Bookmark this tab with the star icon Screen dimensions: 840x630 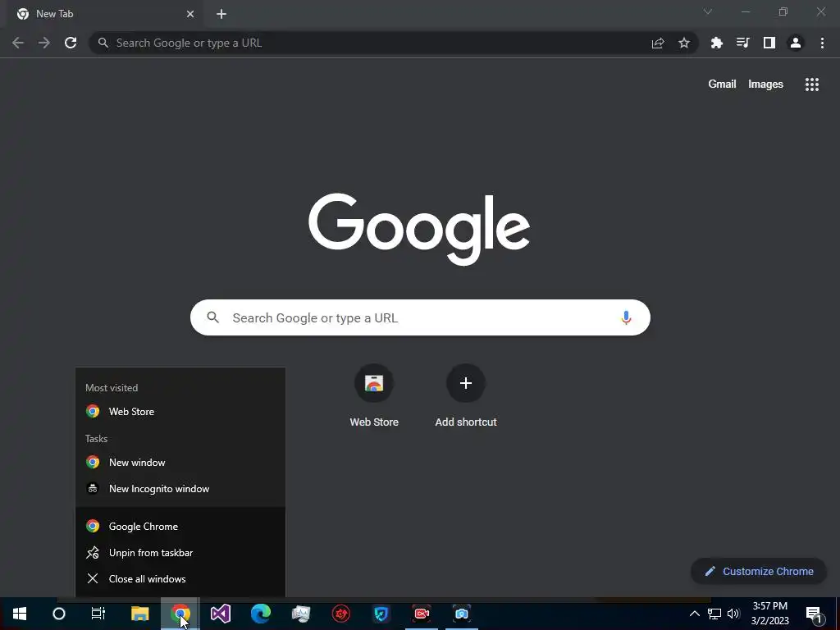(x=684, y=43)
